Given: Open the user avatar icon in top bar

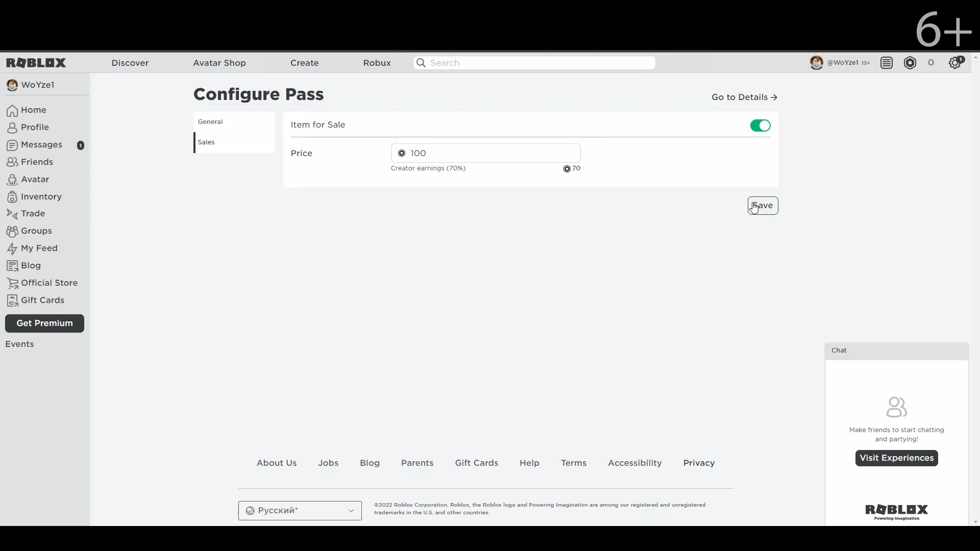Looking at the screenshot, I should (x=816, y=63).
